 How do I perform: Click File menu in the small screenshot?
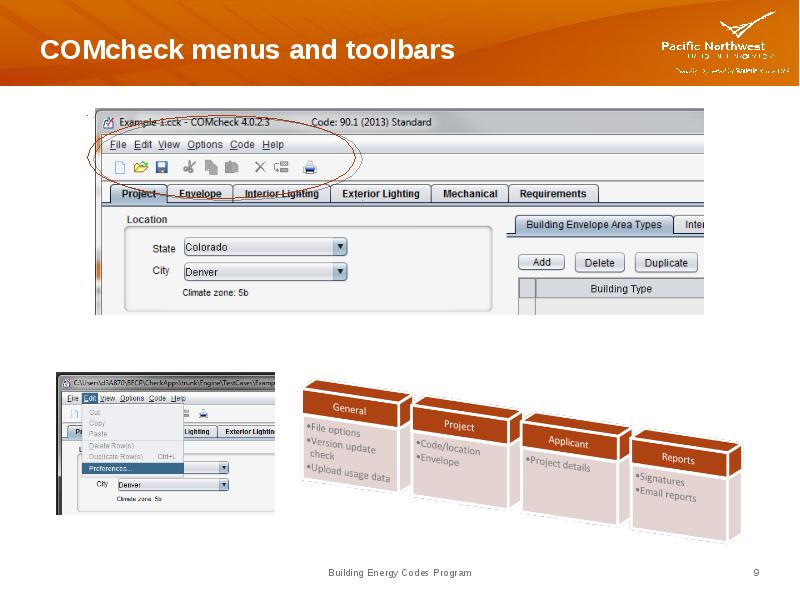(73, 398)
